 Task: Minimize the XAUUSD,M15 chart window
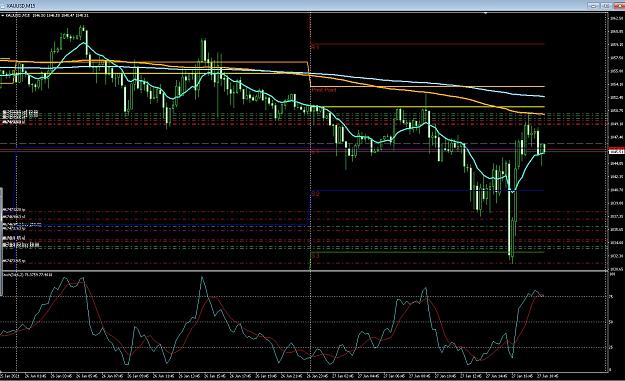pyautogui.click(x=593, y=6)
